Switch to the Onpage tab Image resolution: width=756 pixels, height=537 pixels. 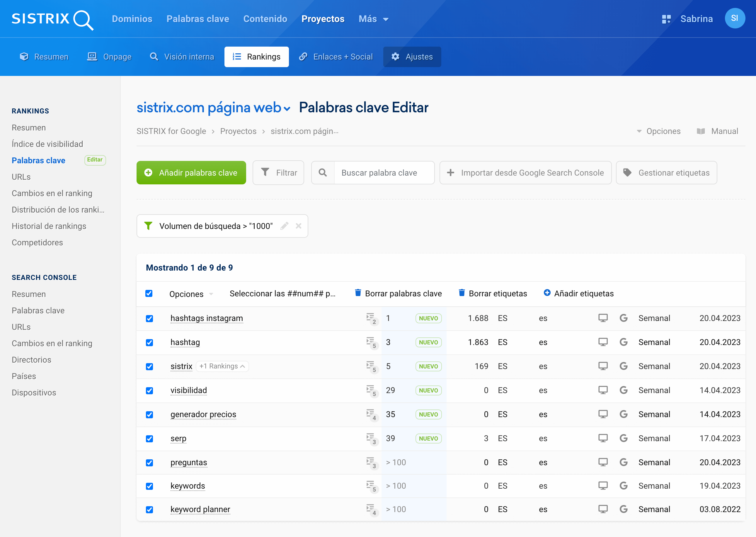(x=109, y=57)
